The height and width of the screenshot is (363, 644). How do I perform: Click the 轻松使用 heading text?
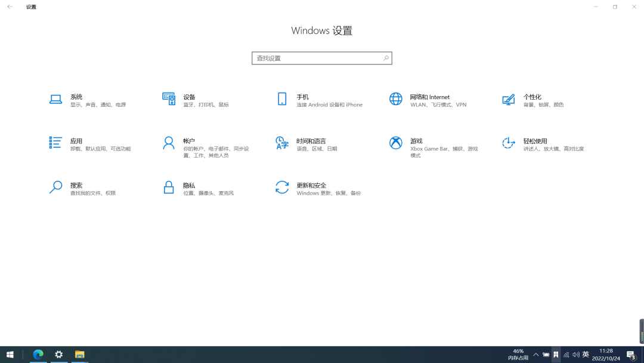click(x=535, y=141)
